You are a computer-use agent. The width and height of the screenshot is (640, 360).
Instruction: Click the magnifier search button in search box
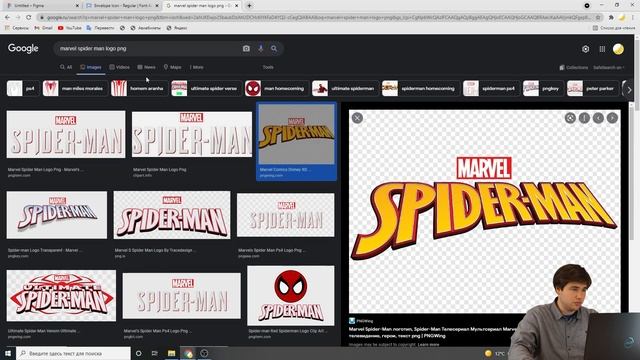(x=274, y=49)
